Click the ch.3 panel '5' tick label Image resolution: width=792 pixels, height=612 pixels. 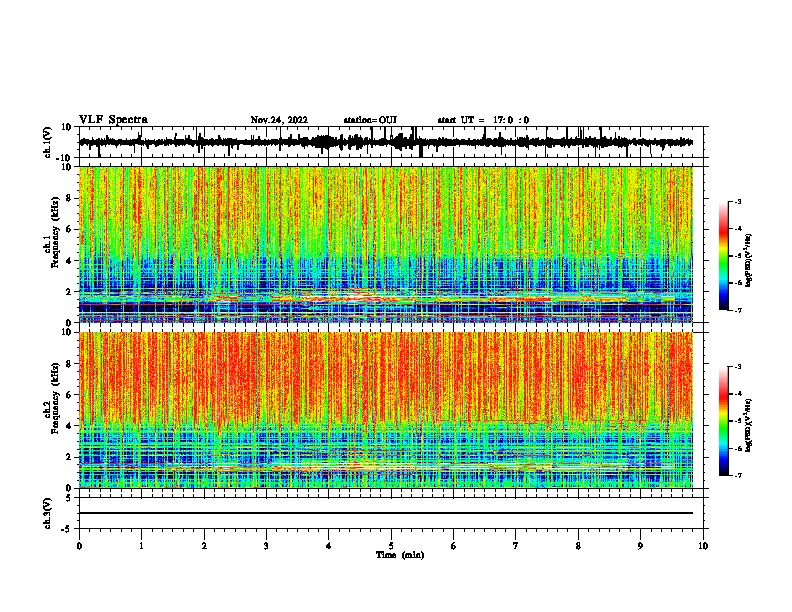[69, 498]
